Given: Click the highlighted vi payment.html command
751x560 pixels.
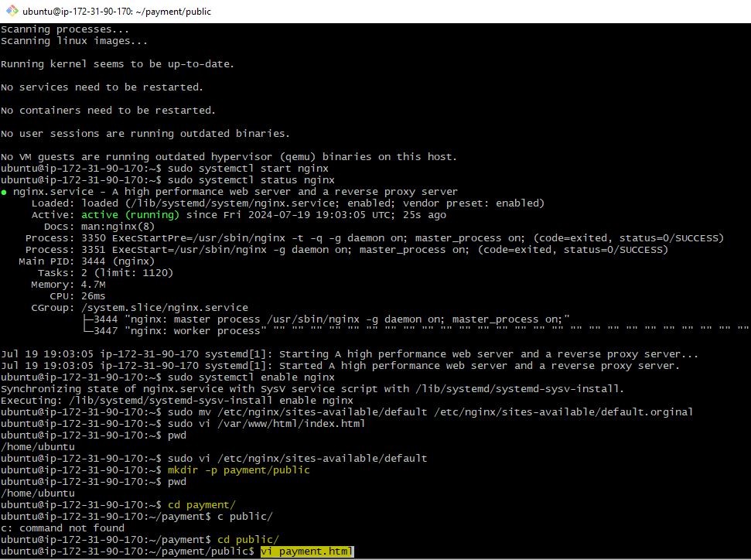Looking at the screenshot, I should pyautogui.click(x=307, y=551).
